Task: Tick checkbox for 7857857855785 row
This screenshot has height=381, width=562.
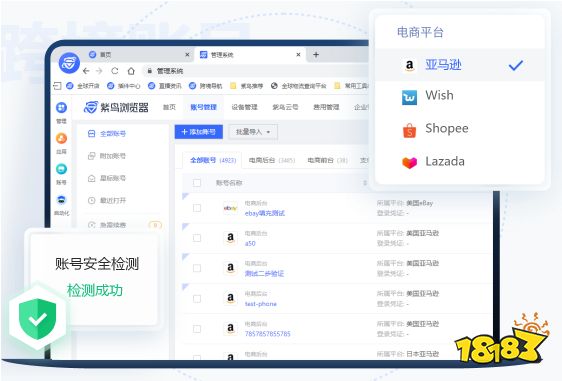Action: (x=197, y=328)
